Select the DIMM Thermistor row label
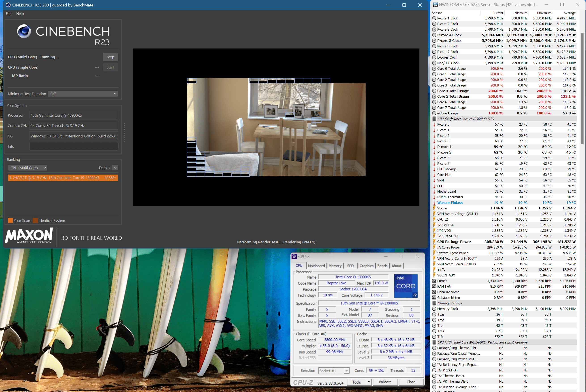The image size is (586, 392). [x=450, y=197]
